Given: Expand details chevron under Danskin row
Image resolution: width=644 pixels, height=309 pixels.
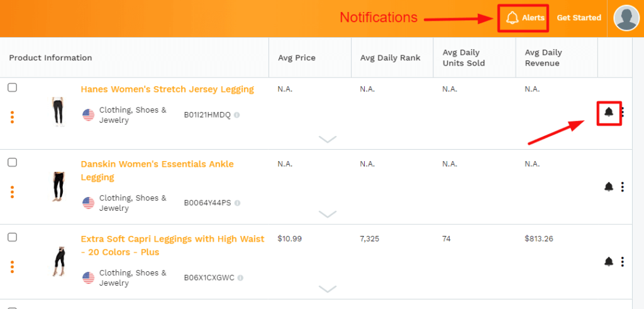Looking at the screenshot, I should (328, 214).
